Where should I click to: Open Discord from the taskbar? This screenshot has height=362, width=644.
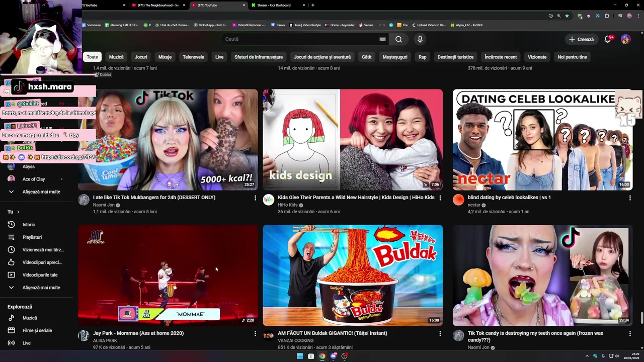coord(333,356)
